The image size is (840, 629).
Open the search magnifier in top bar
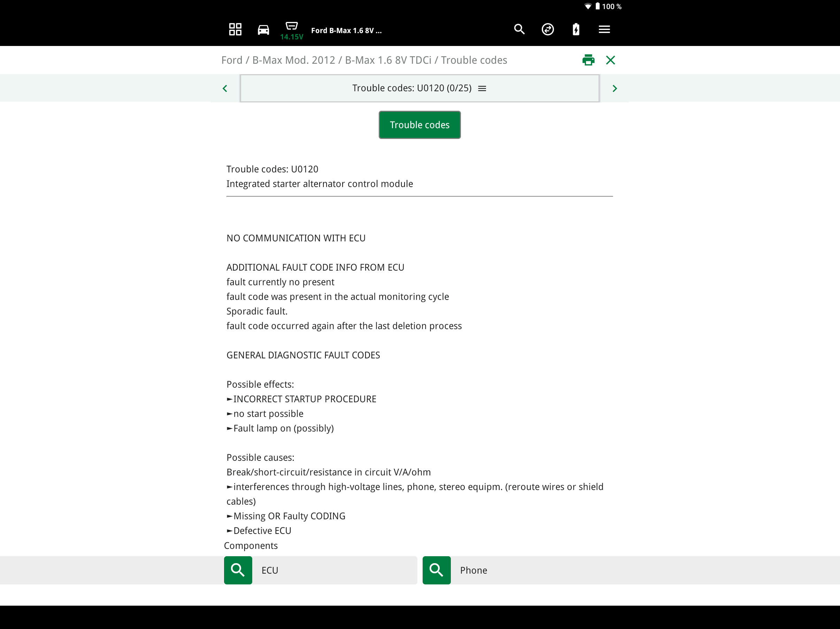pyautogui.click(x=519, y=29)
